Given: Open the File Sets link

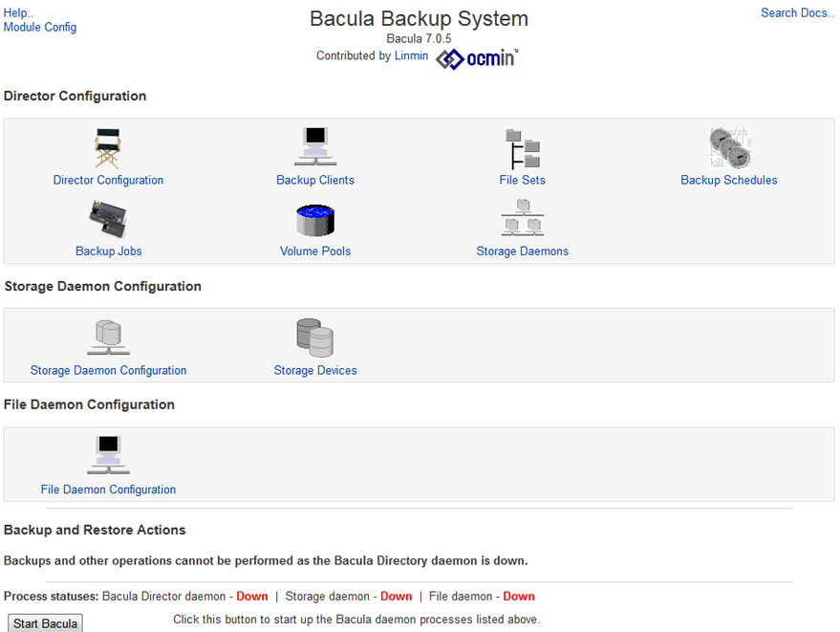Looking at the screenshot, I should [x=523, y=180].
